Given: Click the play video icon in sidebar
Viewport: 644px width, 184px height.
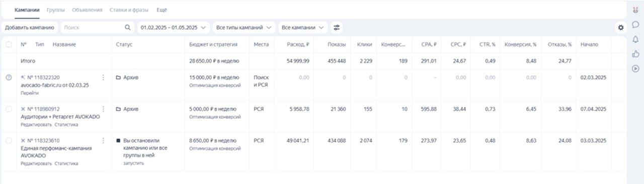Looking at the screenshot, I should click(635, 69).
